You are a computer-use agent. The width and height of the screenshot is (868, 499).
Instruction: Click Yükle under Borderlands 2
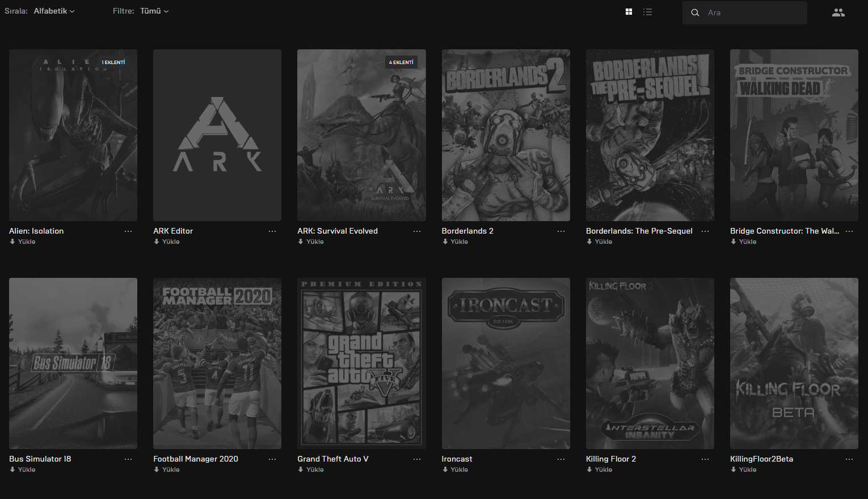pyautogui.click(x=456, y=242)
